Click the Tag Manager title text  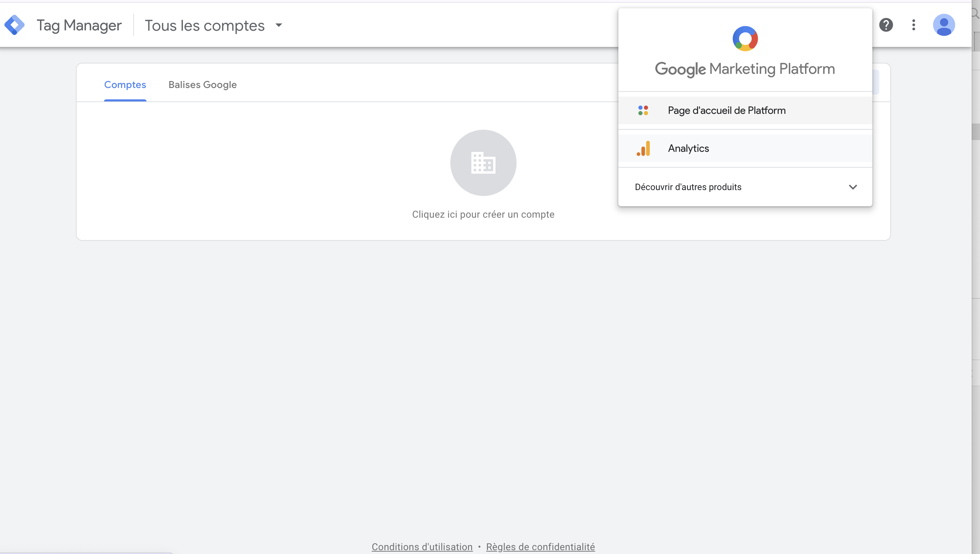click(79, 26)
